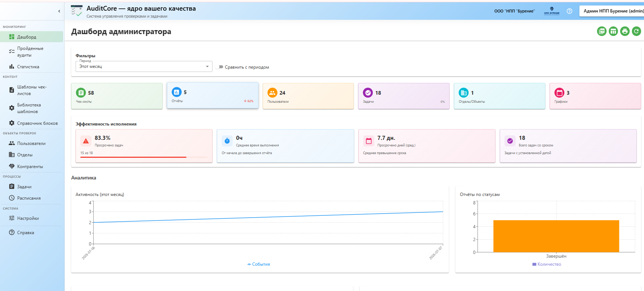
Task: Click the 'Отчёты по статусам' chart title
Action: [480, 194]
